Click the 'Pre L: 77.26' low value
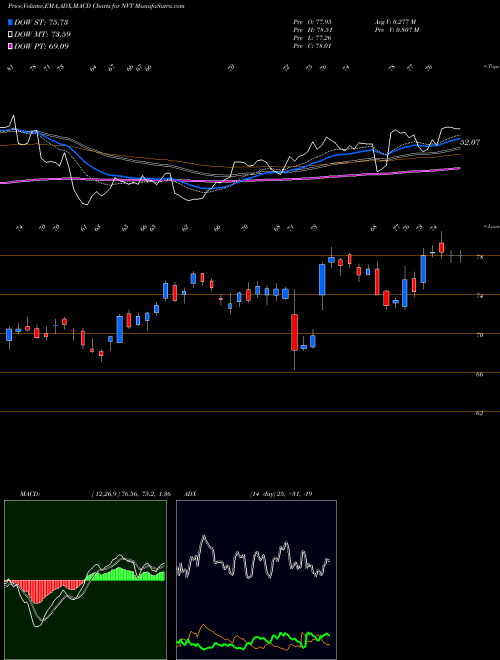Viewport: 500px width, 660px height. point(313,38)
